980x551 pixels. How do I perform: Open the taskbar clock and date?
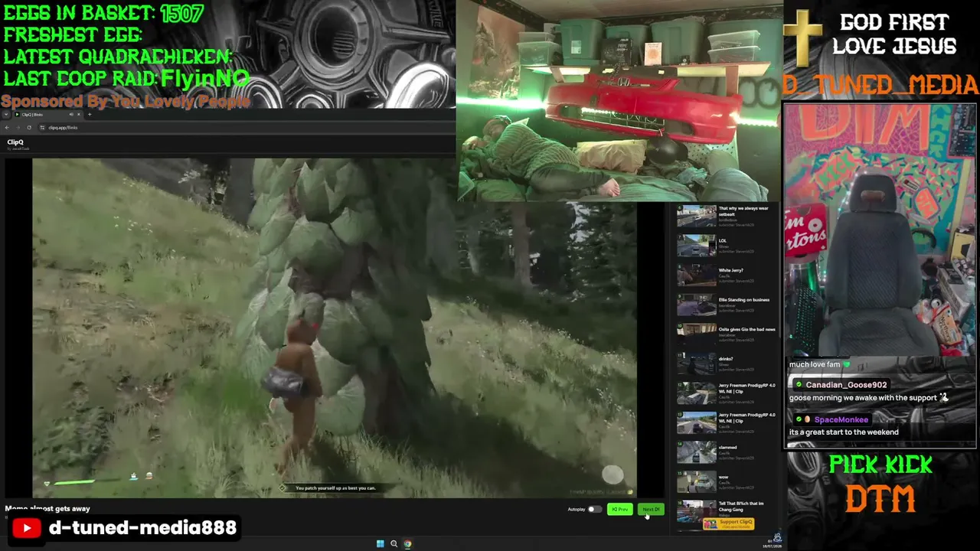click(x=772, y=543)
